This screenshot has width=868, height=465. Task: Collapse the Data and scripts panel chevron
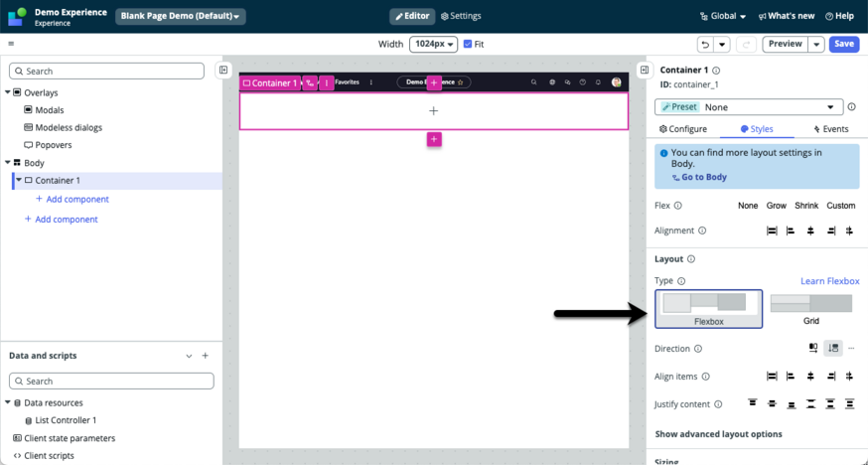tap(189, 356)
